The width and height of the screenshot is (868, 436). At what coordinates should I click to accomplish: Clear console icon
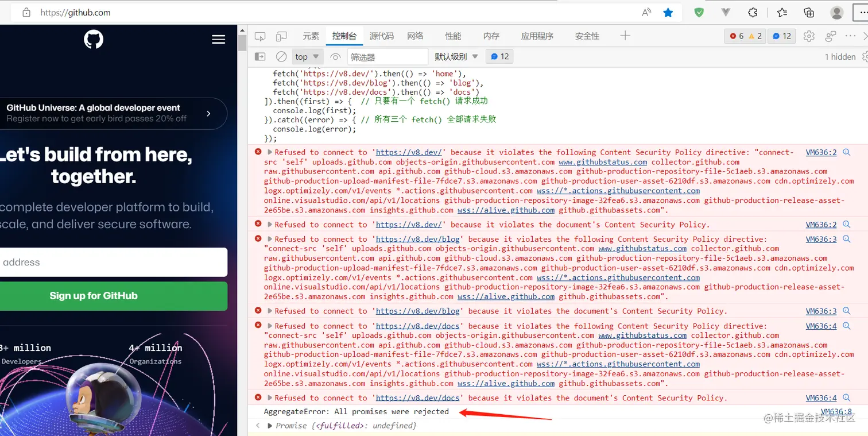281,57
